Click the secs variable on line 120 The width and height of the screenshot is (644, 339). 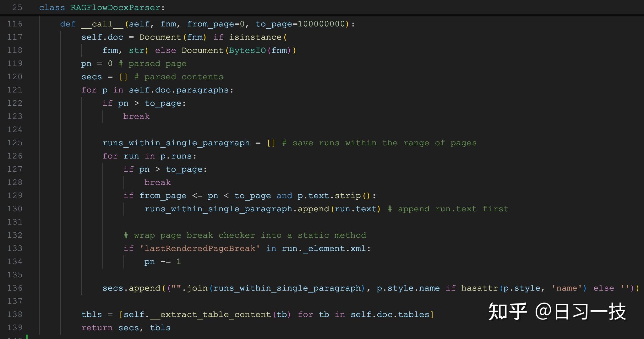(91, 76)
